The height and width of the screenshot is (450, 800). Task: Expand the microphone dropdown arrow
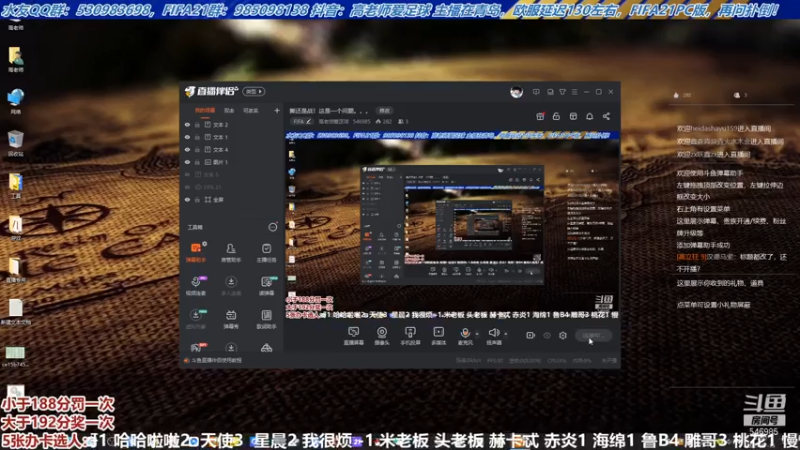point(477,334)
